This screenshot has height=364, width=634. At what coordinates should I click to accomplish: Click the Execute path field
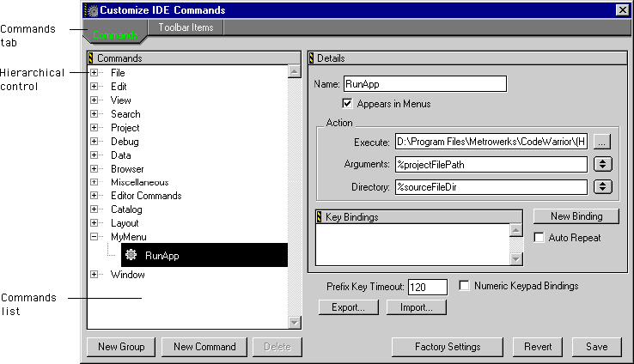pos(491,142)
